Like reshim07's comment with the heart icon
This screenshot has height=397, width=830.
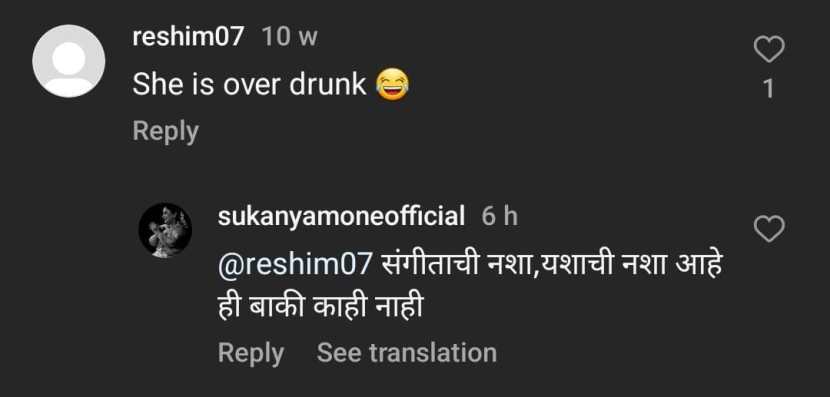(x=769, y=49)
